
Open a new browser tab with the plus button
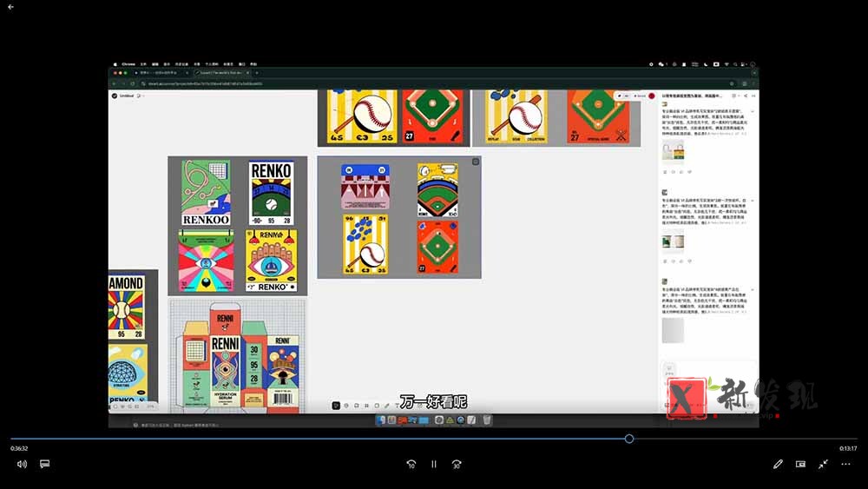(257, 73)
